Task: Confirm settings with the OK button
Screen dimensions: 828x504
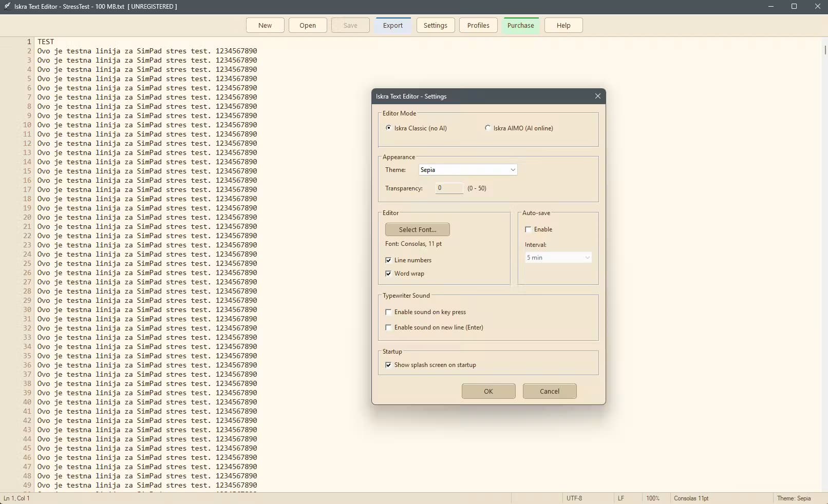Action: click(488, 391)
